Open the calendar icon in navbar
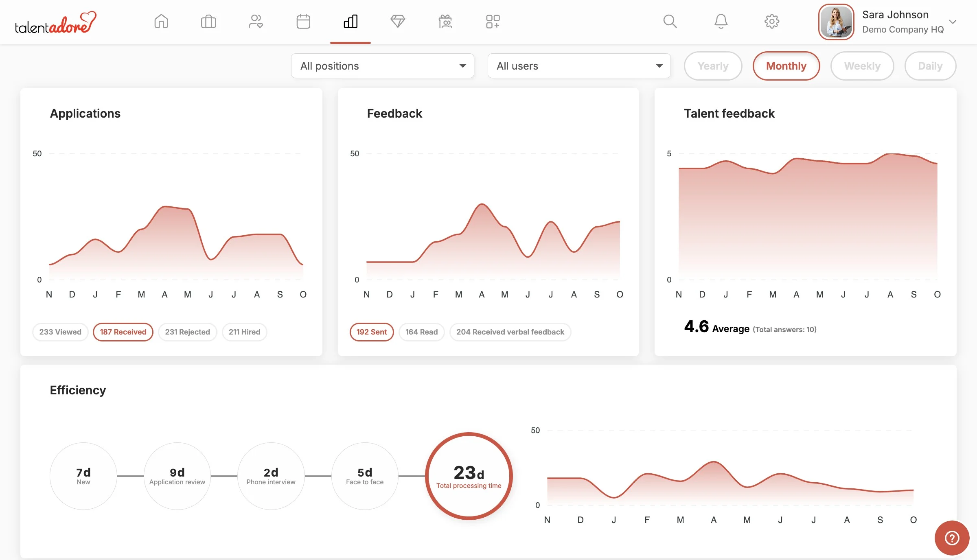 click(303, 21)
